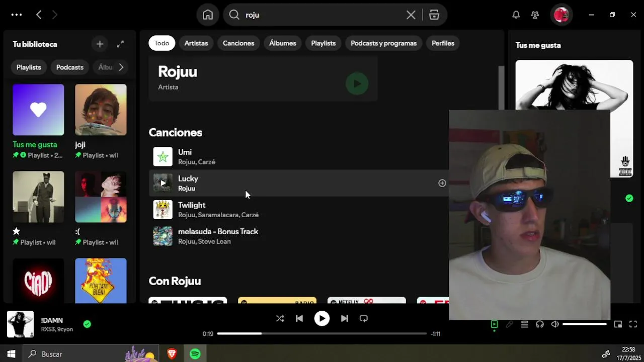The width and height of the screenshot is (644, 362).
Task: Click inside the search box with 'roju'
Action: [x=322, y=15]
